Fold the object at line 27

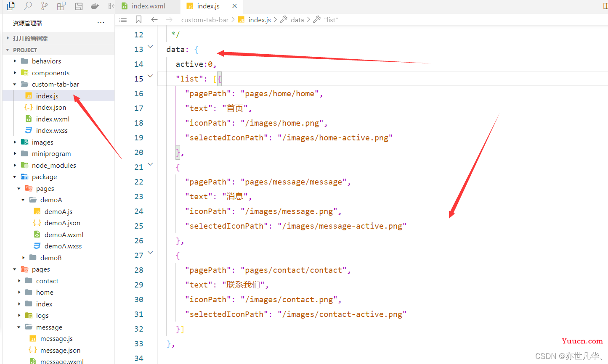(150, 253)
